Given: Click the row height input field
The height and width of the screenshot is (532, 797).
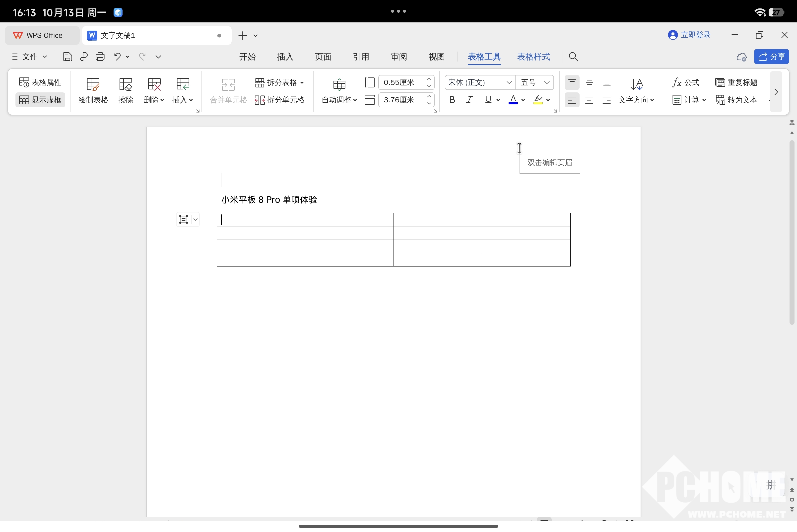Looking at the screenshot, I should (x=400, y=82).
